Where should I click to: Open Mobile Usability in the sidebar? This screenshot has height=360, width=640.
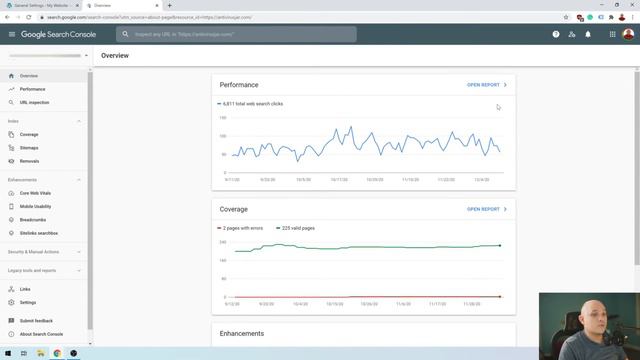pos(36,207)
